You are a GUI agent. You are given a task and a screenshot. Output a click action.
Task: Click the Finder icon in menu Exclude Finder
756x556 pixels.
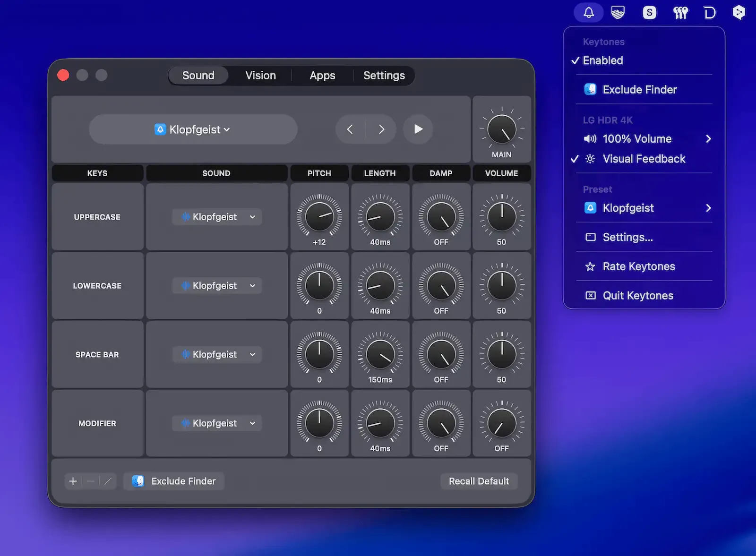coord(590,89)
